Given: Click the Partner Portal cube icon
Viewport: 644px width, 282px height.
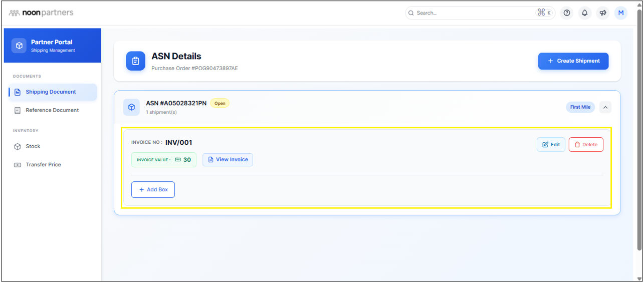Looking at the screenshot, I should coord(19,46).
